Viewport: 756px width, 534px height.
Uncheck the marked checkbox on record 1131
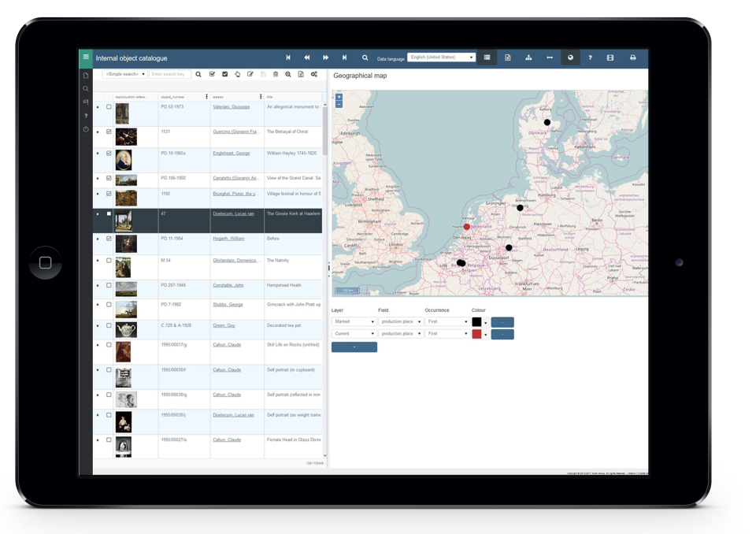109,132
